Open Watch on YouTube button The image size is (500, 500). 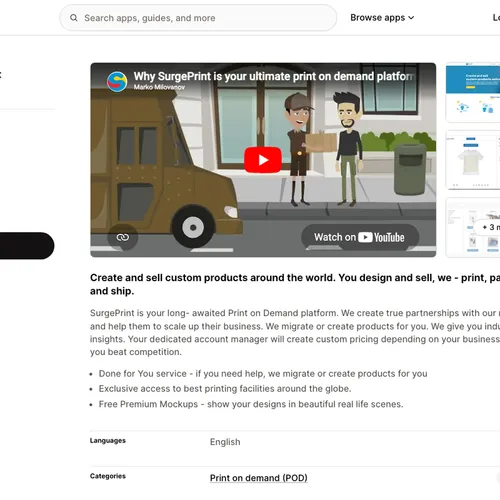(360, 237)
